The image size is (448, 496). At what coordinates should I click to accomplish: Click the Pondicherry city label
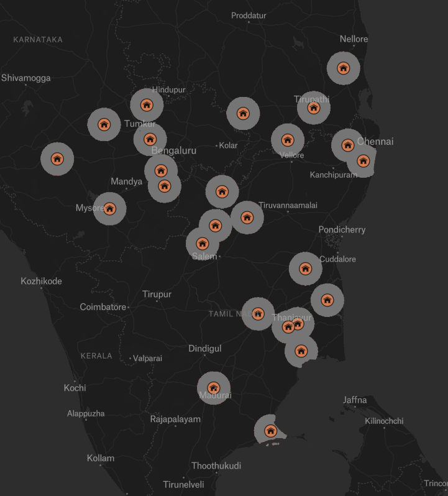pyautogui.click(x=342, y=229)
